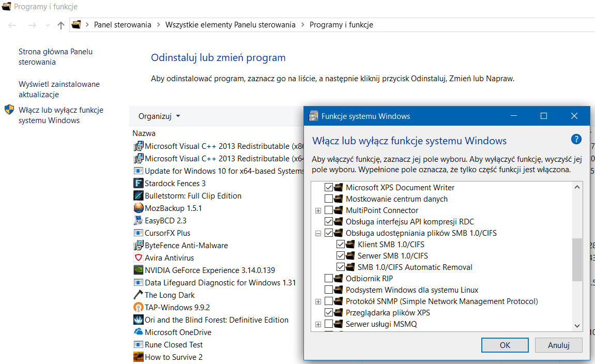Click the Ori and the Blind Forest icon
The height and width of the screenshot is (364, 595).
(139, 320)
